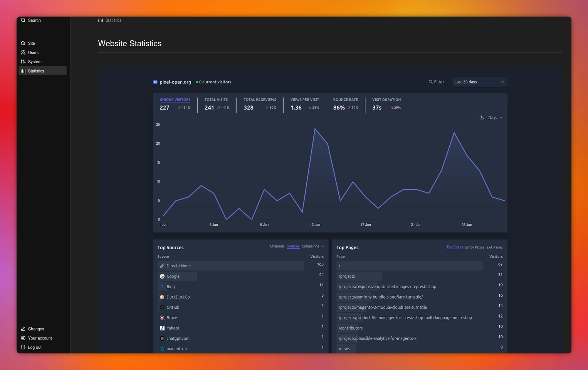Expand the Campaigns dropdown in Top Sources

pos(312,246)
